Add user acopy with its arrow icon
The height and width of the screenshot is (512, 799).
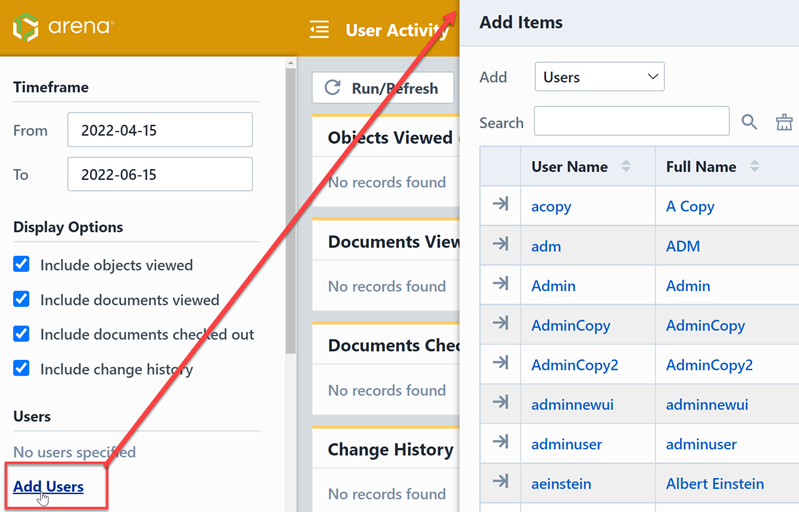click(x=500, y=204)
